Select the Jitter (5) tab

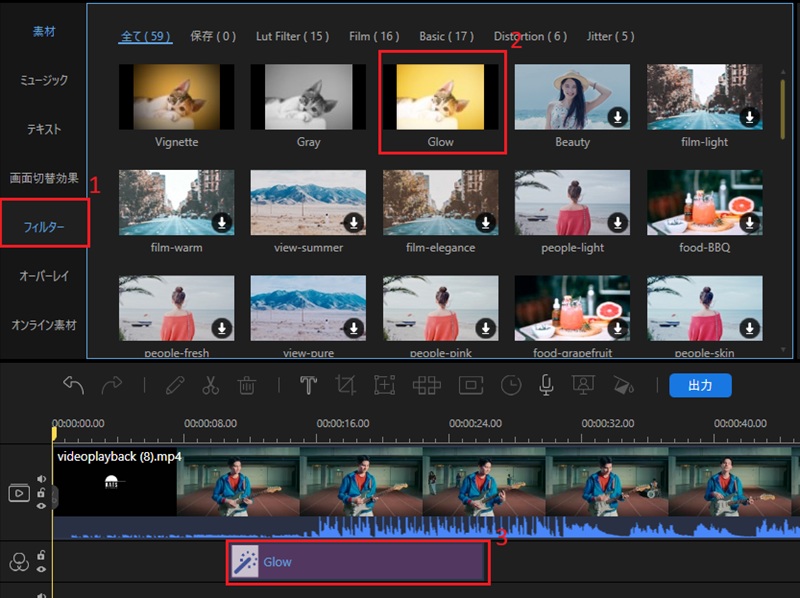[610, 36]
